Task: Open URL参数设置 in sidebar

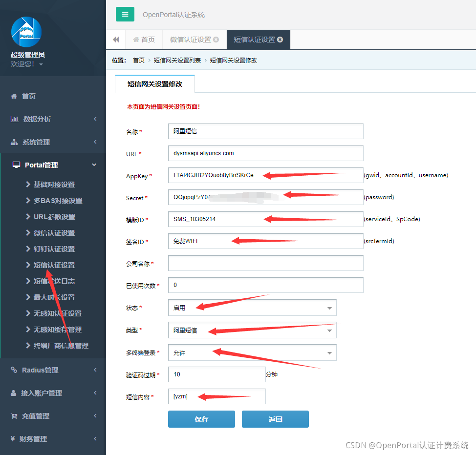Action: point(54,217)
